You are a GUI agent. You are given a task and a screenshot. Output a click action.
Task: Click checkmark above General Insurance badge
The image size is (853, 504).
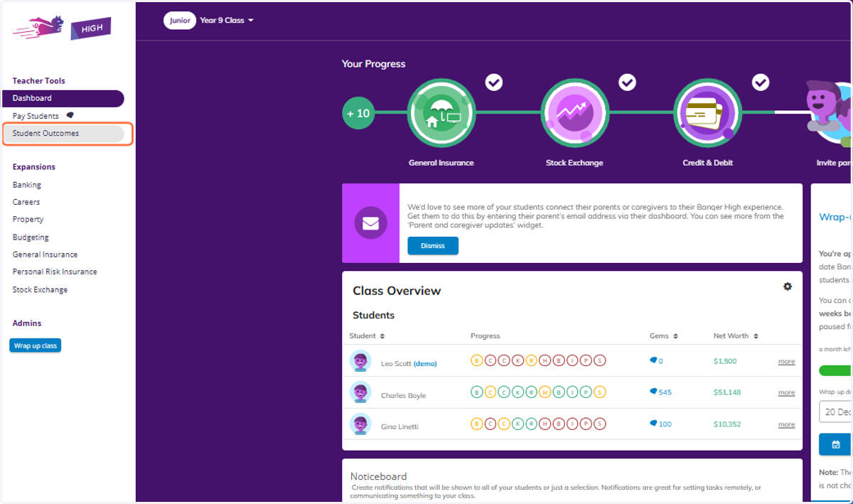click(x=494, y=82)
